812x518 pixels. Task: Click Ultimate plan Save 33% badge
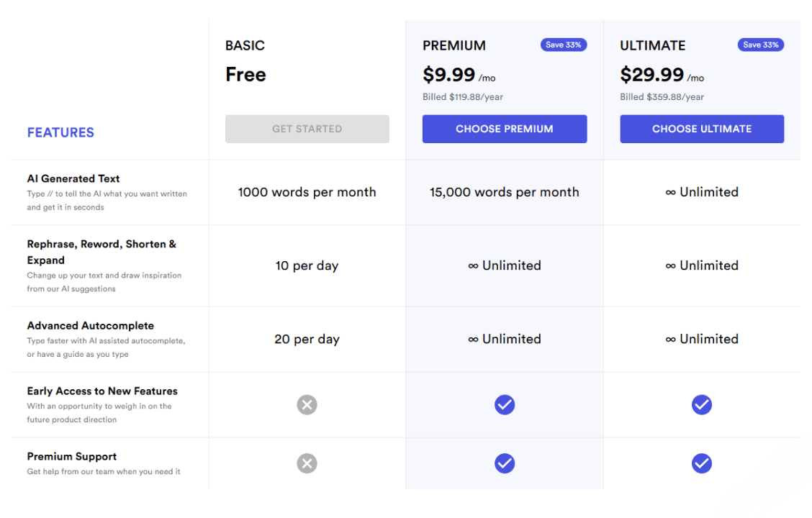coord(761,45)
